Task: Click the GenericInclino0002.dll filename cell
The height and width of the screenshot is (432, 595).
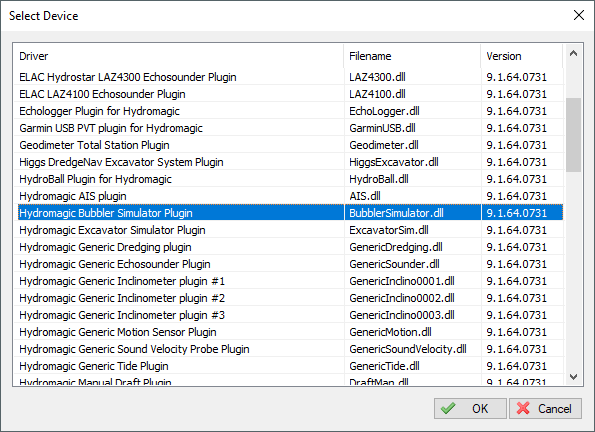Action: (x=412, y=298)
